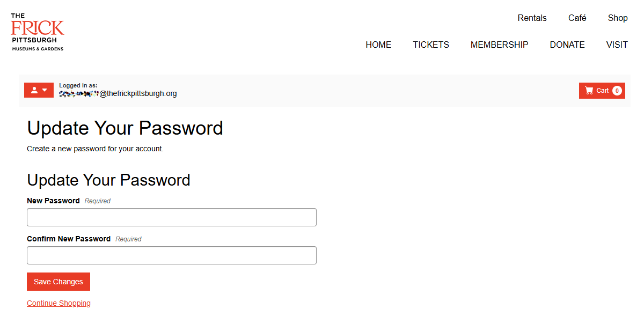This screenshot has height=324, width=644.
Task: Open the VISIT menu item
Action: [617, 45]
